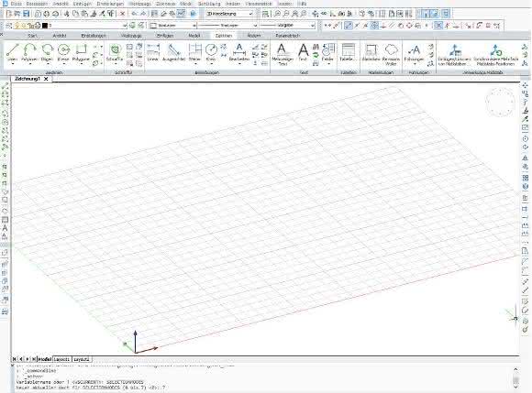
Task: Click the LookFrom view widget
Action: (500, 102)
